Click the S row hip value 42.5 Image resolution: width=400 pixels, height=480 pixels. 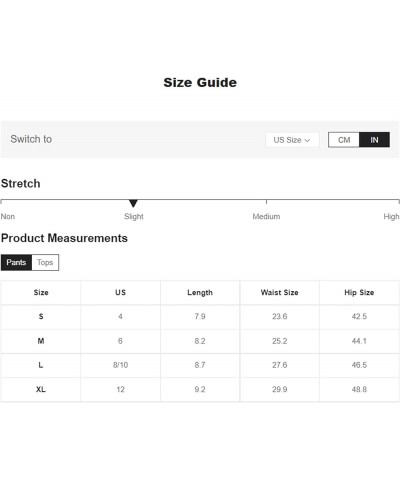tap(359, 316)
